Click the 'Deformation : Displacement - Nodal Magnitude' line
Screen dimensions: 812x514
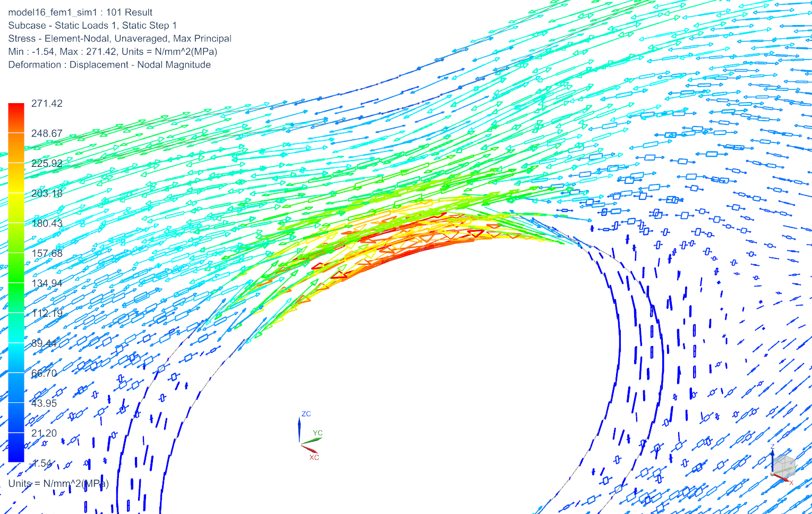click(109, 65)
